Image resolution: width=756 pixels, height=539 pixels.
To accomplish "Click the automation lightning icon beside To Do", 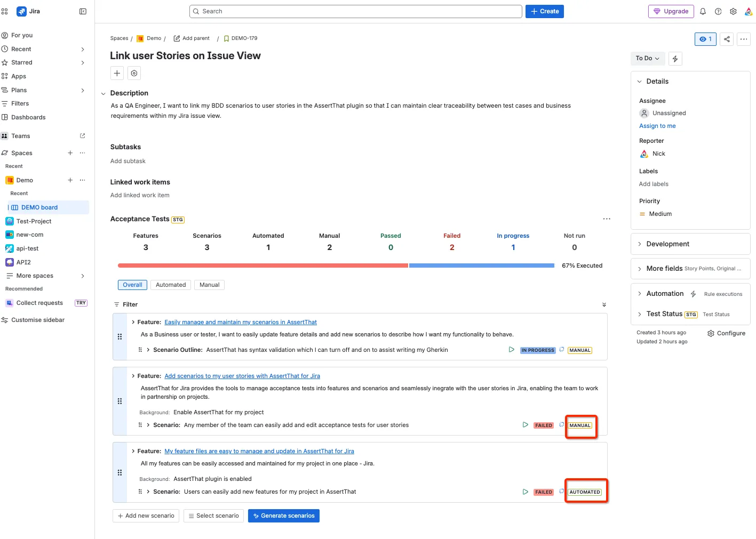I will click(675, 59).
